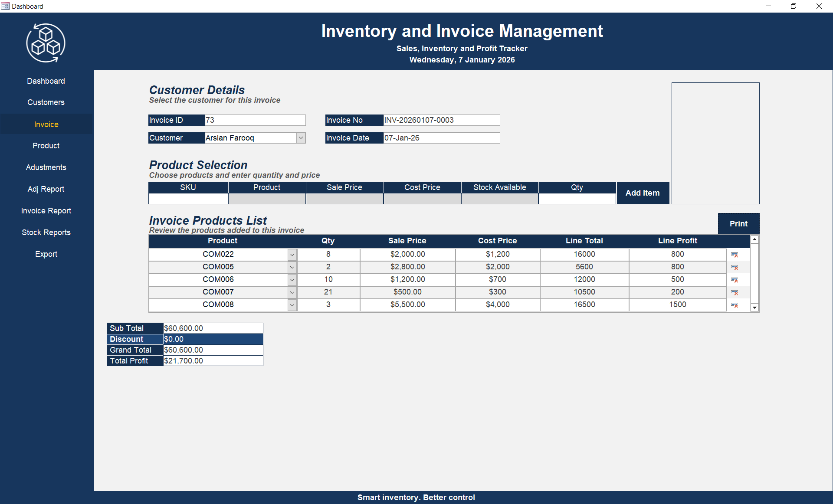
Task: Delete the COM006 invoice row
Action: [x=735, y=280]
